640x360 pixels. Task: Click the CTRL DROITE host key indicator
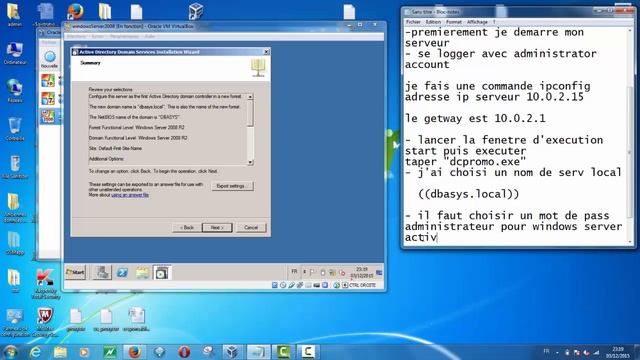pyautogui.click(x=362, y=285)
